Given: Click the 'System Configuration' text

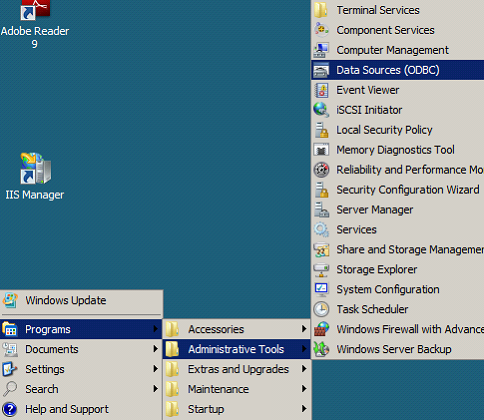Looking at the screenshot, I should (388, 289).
